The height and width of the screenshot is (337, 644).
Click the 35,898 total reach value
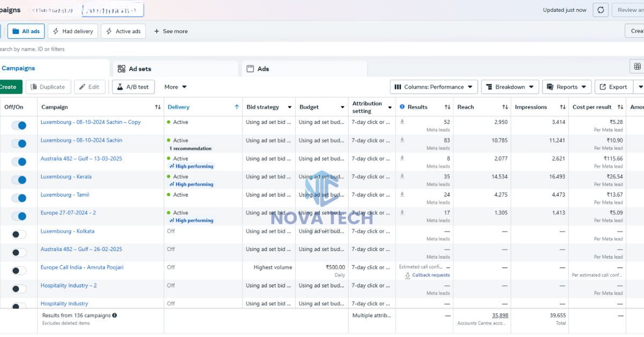[x=500, y=316]
